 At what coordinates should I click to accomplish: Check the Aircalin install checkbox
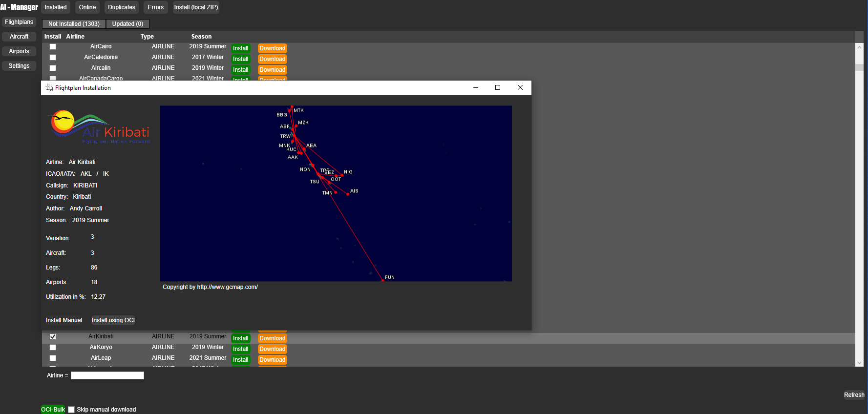point(53,68)
